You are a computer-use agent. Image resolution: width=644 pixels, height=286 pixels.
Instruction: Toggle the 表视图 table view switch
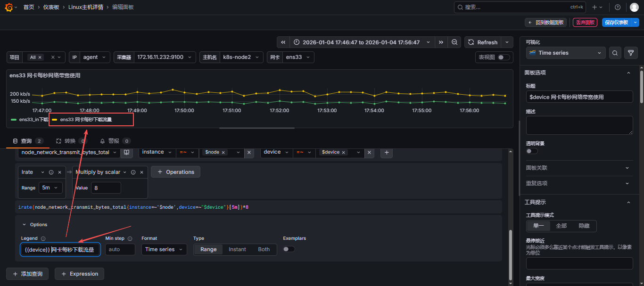tap(504, 57)
